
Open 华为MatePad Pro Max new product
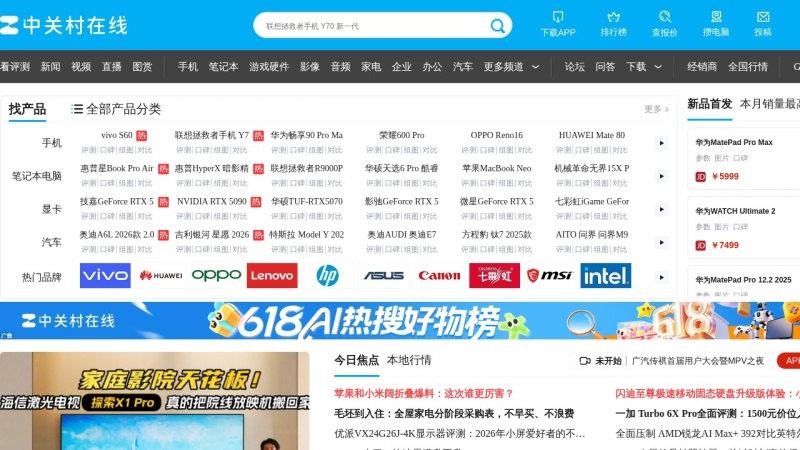point(734,142)
